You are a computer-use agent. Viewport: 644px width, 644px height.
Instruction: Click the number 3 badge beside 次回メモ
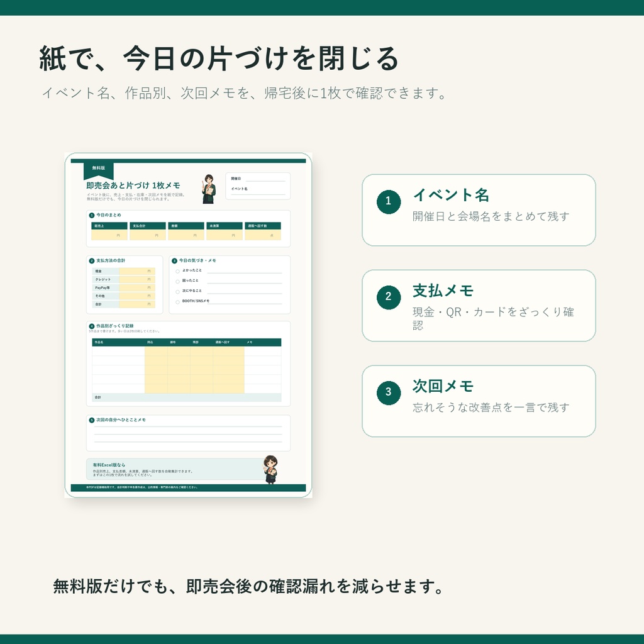point(389,392)
